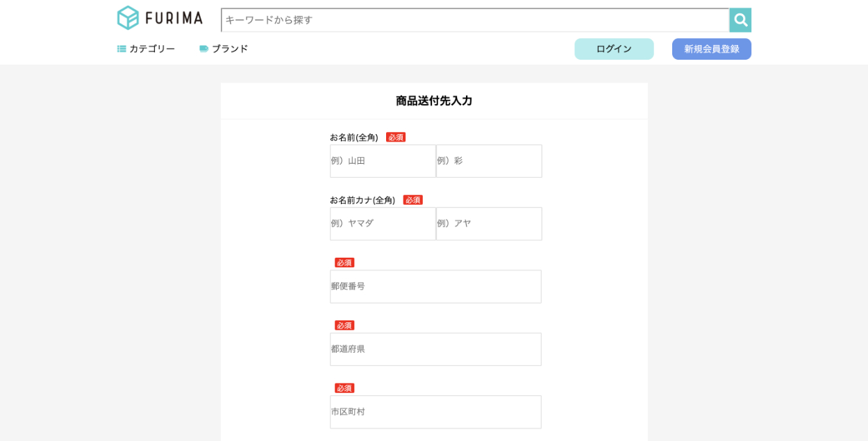868x441 pixels.
Task: Click the 新規会員登録 button
Action: point(711,49)
